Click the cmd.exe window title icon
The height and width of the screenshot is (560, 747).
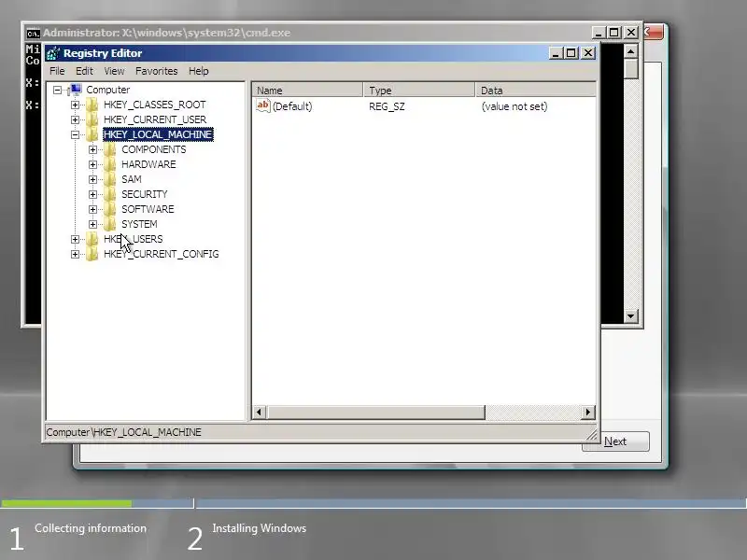click(x=33, y=34)
